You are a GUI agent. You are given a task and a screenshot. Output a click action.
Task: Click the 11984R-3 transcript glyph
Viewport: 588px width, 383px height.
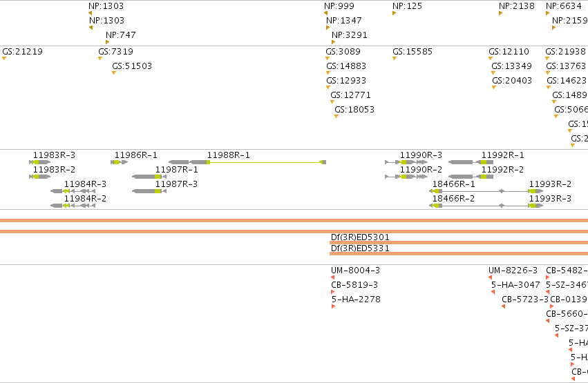tap(73, 191)
